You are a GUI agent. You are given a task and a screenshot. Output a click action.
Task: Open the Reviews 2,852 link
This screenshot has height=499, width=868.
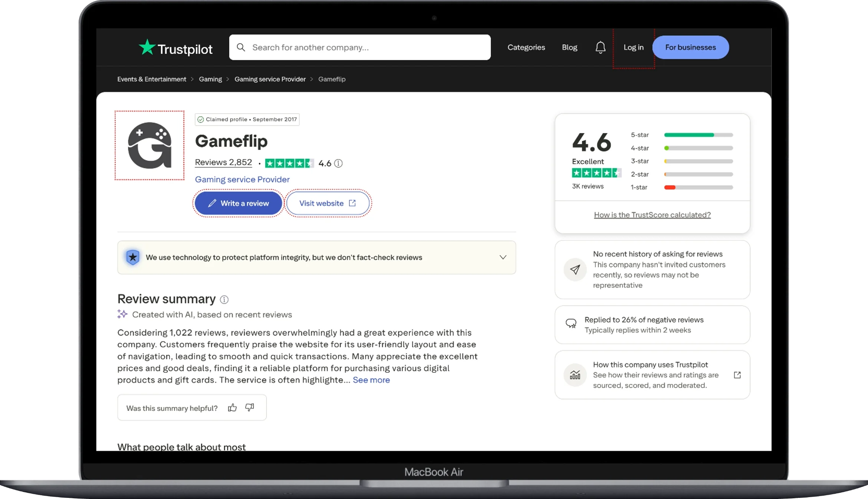[223, 163]
